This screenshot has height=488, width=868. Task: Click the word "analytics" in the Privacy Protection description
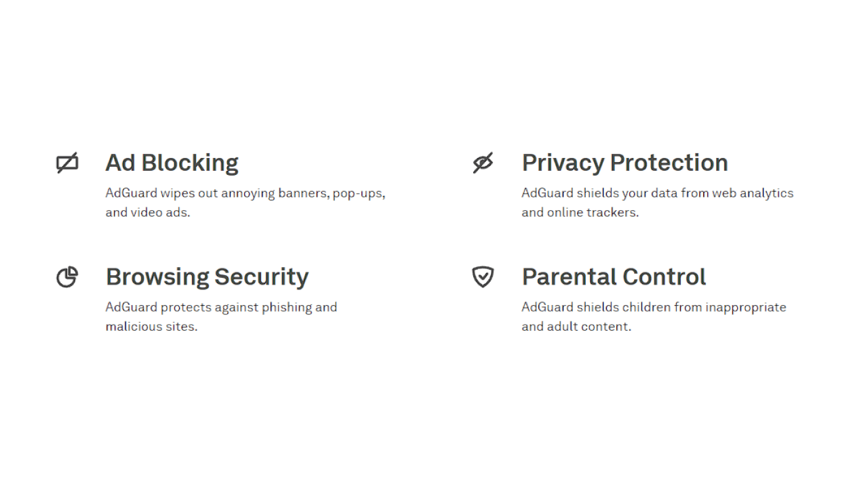point(766,193)
